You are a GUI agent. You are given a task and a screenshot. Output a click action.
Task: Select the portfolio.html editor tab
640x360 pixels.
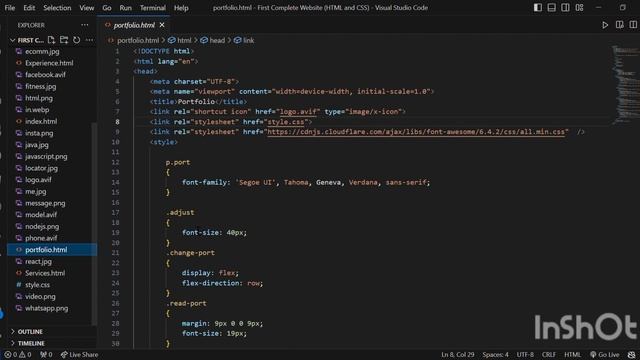134,25
